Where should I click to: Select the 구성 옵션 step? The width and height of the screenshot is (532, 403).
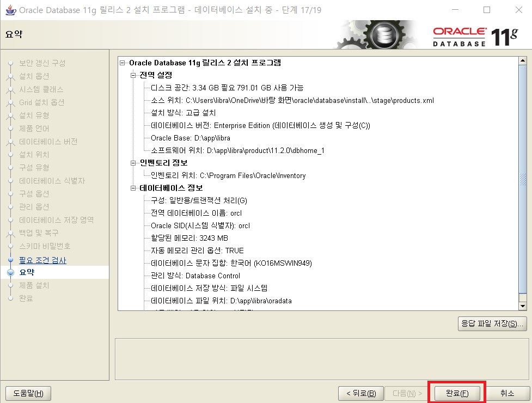pos(34,194)
